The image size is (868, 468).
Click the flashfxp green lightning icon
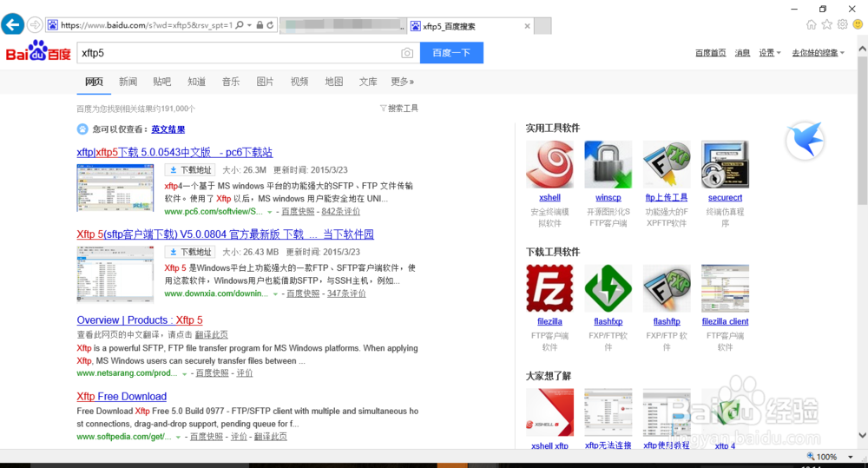[x=608, y=288]
